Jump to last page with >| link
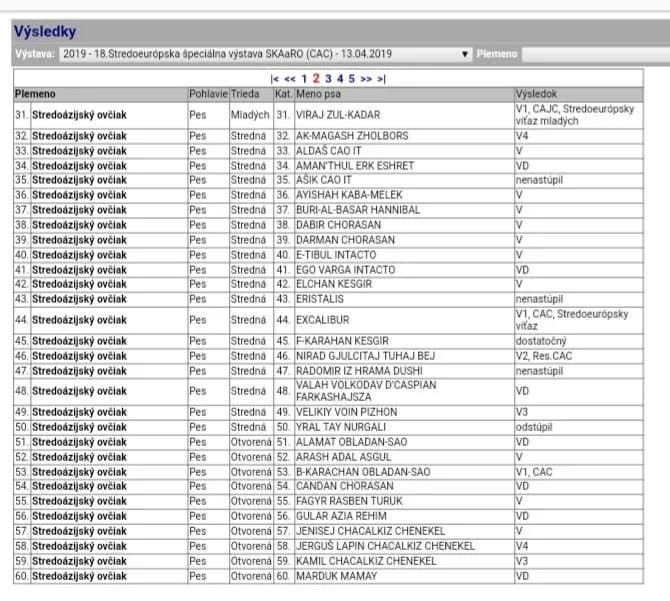670x601 pixels. [x=381, y=79]
